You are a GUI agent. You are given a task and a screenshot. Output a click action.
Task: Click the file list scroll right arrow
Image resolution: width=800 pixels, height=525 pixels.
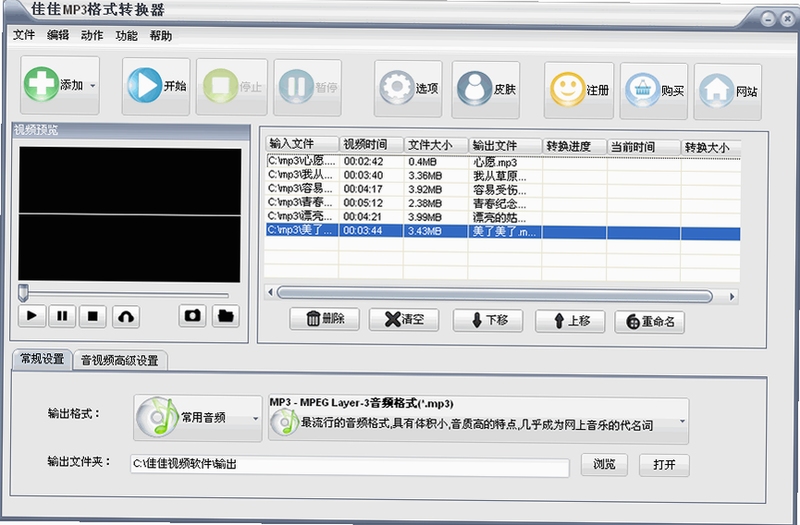coord(733,296)
